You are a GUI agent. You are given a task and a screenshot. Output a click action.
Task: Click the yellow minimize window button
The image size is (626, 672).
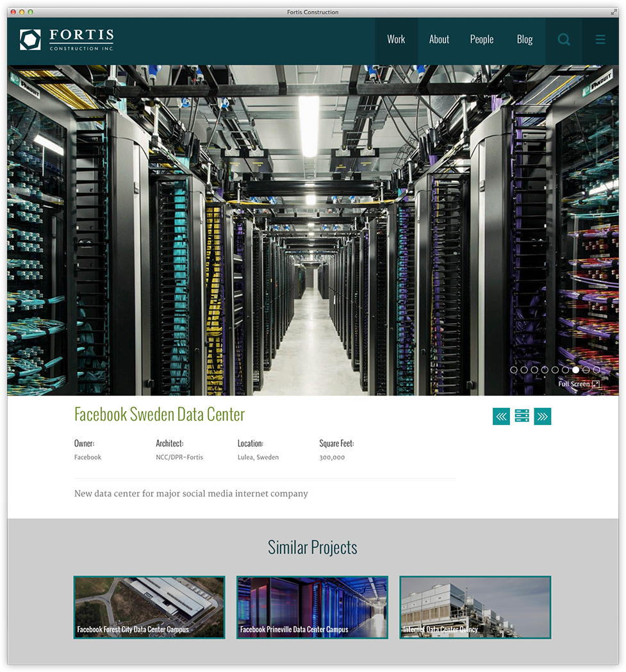pyautogui.click(x=22, y=12)
